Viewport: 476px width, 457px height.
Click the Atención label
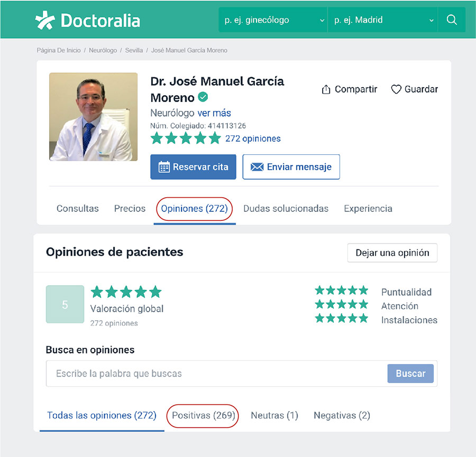point(399,306)
